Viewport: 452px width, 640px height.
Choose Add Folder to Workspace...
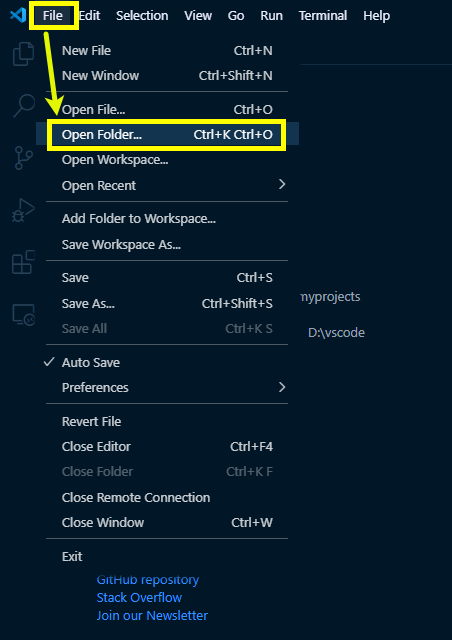(x=167, y=219)
